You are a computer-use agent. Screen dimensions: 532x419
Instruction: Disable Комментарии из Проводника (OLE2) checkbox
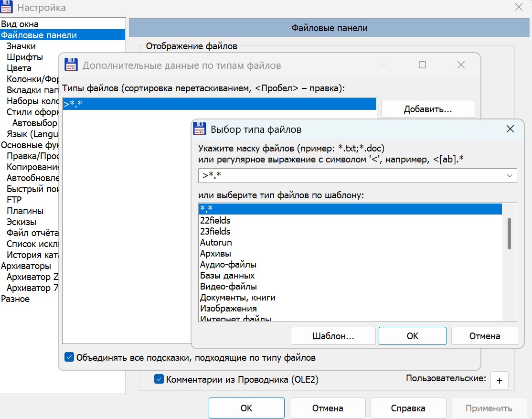click(x=160, y=380)
